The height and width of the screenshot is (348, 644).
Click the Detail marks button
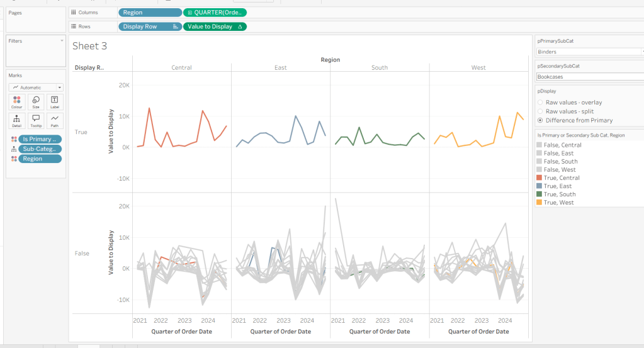coord(16,120)
